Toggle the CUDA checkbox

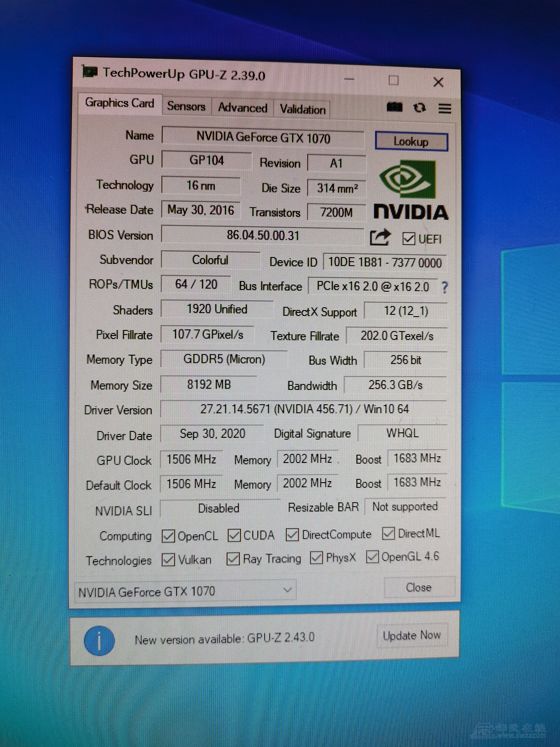pos(234,535)
